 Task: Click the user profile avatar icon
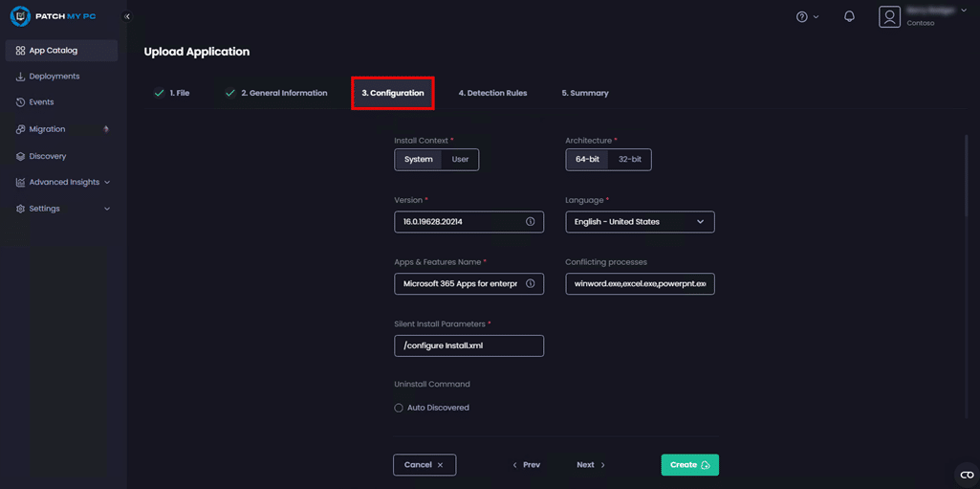[x=889, y=17]
